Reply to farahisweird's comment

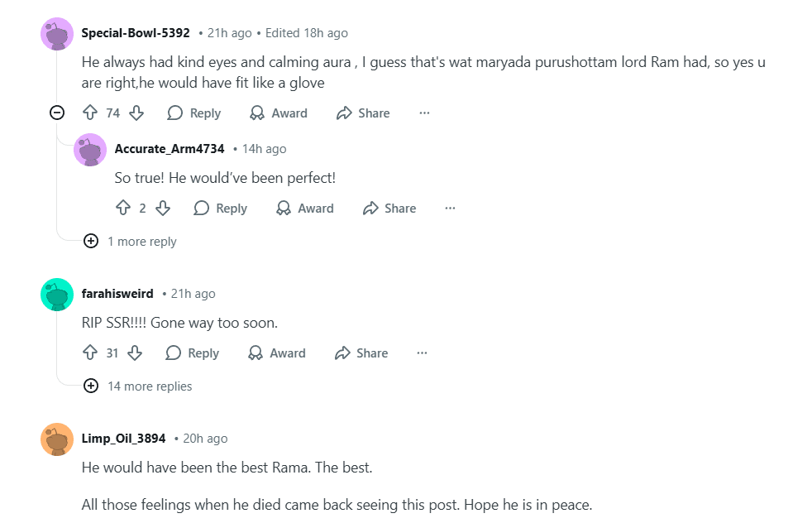193,353
